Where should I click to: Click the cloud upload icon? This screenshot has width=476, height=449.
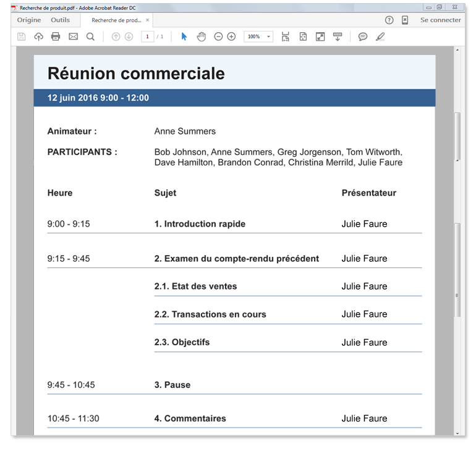38,36
